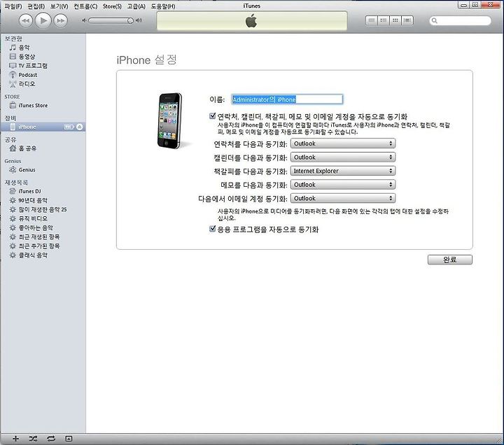Open the 보기(V) menu
504x445 pixels.
[59, 6]
